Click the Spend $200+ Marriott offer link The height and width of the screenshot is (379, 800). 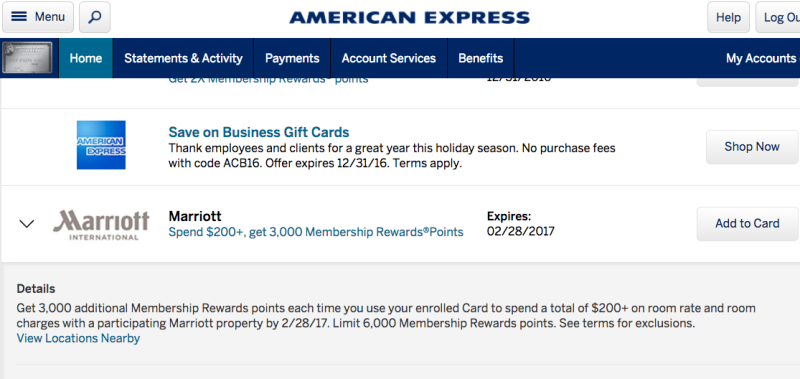click(316, 232)
